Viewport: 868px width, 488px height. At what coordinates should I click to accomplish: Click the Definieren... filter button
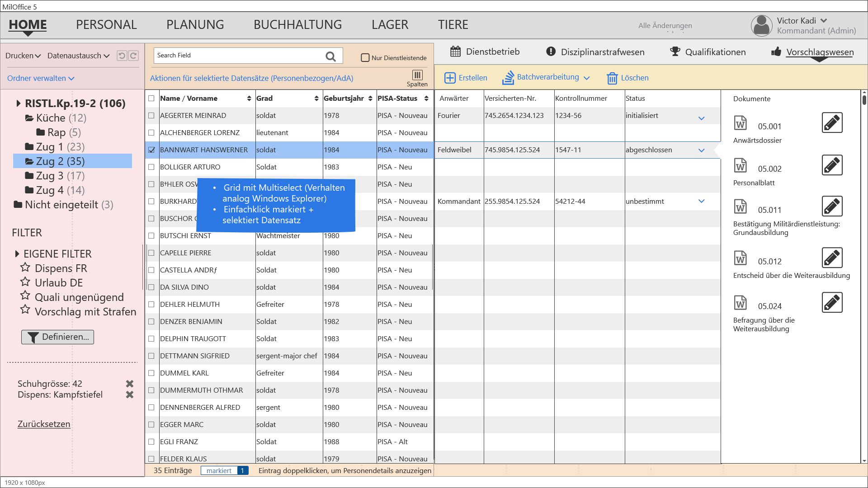[58, 337]
